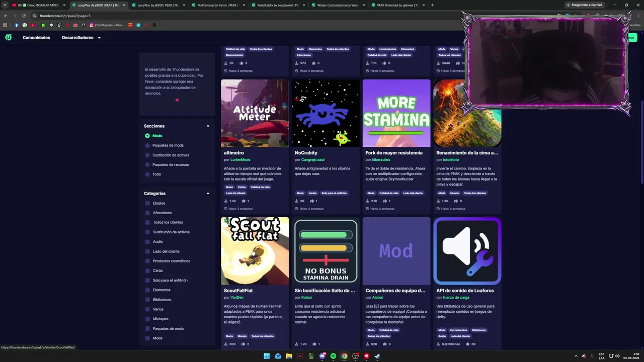Collapse the Secciones filter panel
This screenshot has height=362, width=644.
pyautogui.click(x=208, y=126)
